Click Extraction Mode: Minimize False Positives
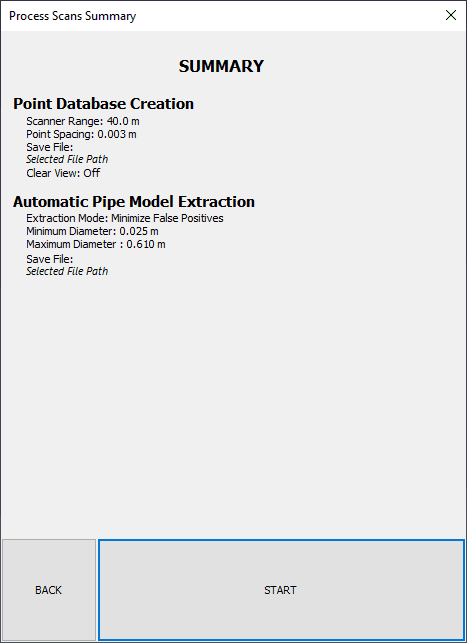The width and height of the screenshot is (467, 643). pos(125,218)
